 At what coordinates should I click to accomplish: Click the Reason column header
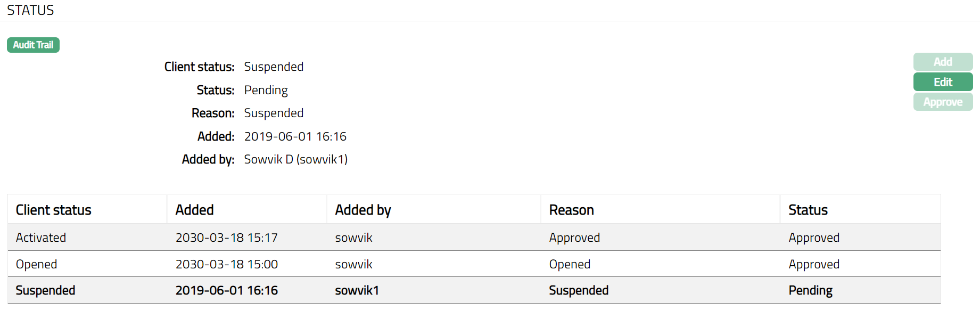click(x=571, y=210)
